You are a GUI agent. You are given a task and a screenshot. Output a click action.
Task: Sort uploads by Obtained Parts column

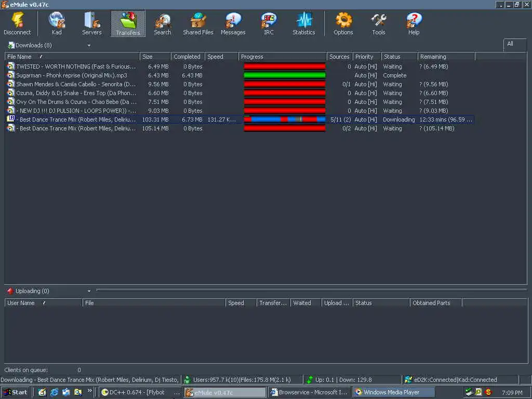436,303
